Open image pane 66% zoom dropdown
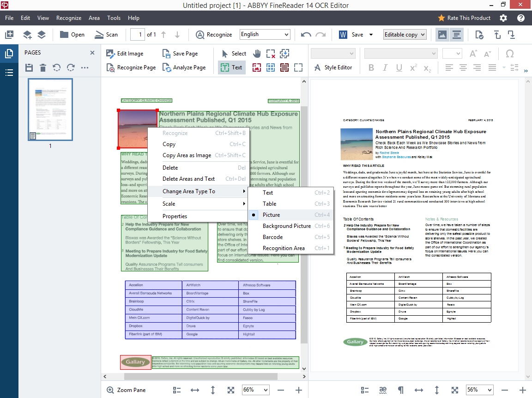The width and height of the screenshot is (532, 398). 255,390
